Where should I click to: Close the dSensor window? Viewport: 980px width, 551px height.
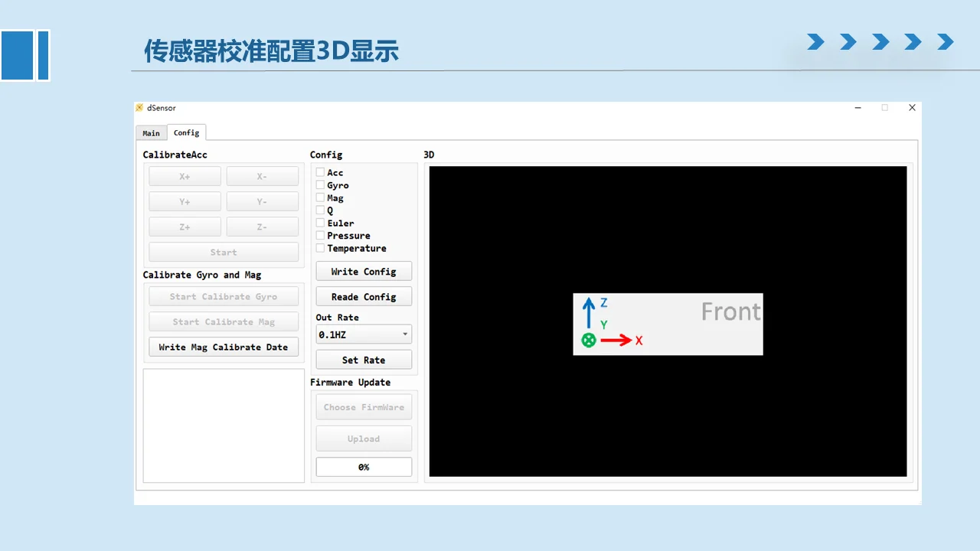tap(912, 108)
